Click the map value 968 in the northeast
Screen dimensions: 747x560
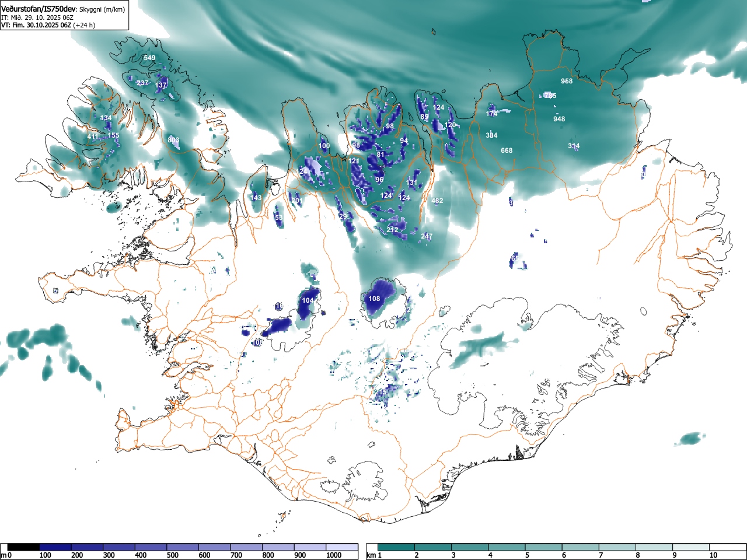[x=567, y=81]
